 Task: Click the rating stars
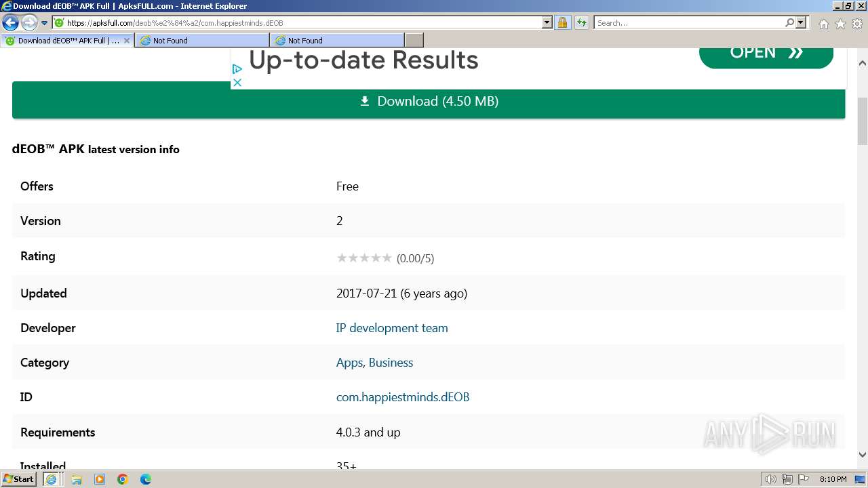(364, 258)
